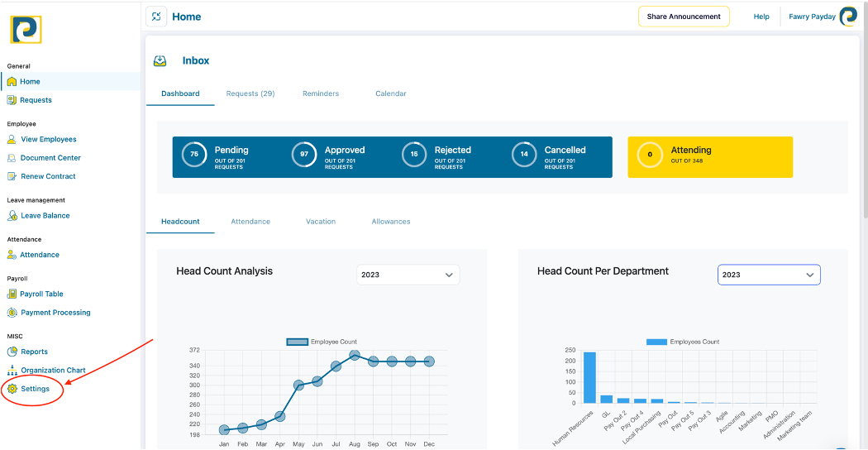Expand the Head Count Per Department year dropdown

(x=769, y=275)
